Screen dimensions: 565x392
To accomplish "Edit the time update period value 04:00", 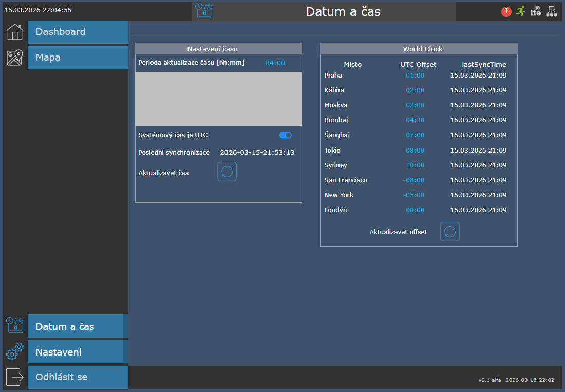I will pos(275,63).
